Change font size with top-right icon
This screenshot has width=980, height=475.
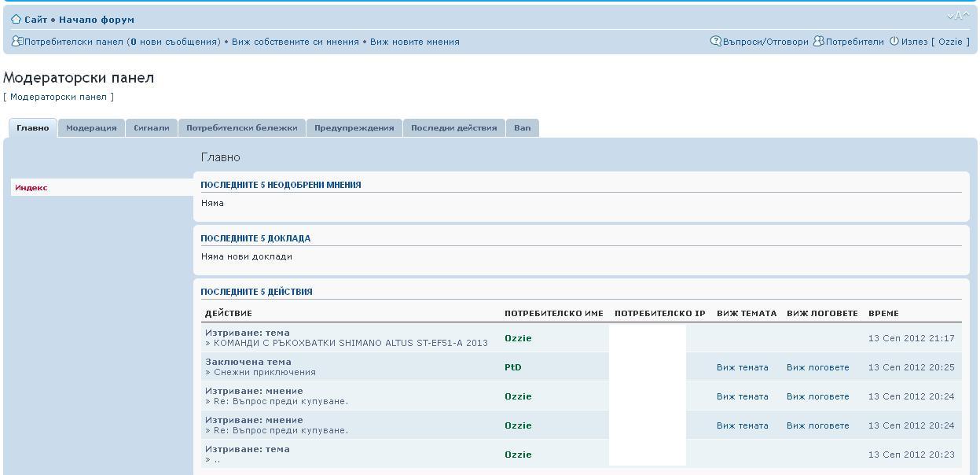958,17
